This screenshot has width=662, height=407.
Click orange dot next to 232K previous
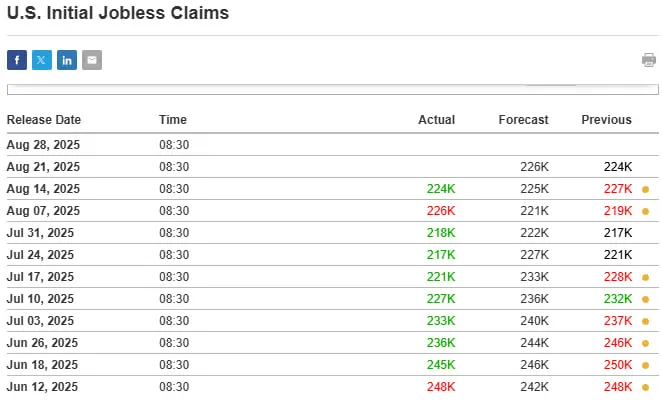(x=645, y=299)
